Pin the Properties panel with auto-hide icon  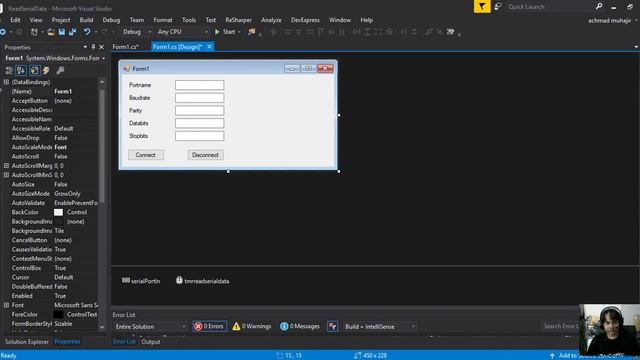(93, 47)
